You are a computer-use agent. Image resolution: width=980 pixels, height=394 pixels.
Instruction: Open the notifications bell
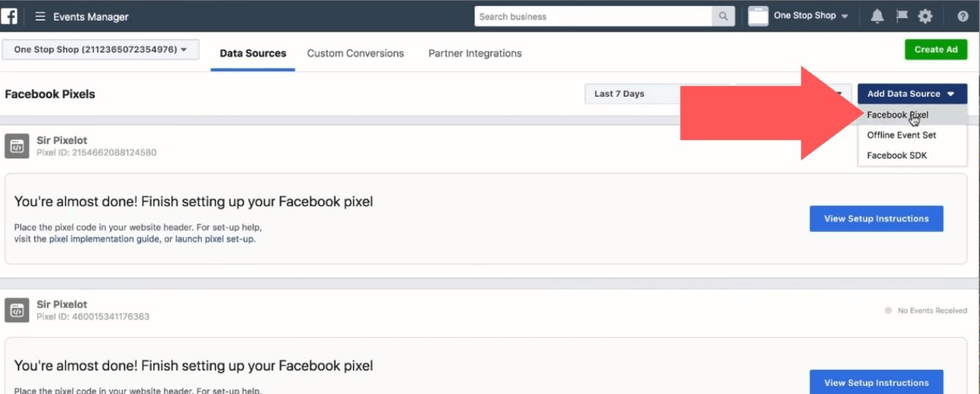click(x=877, y=17)
